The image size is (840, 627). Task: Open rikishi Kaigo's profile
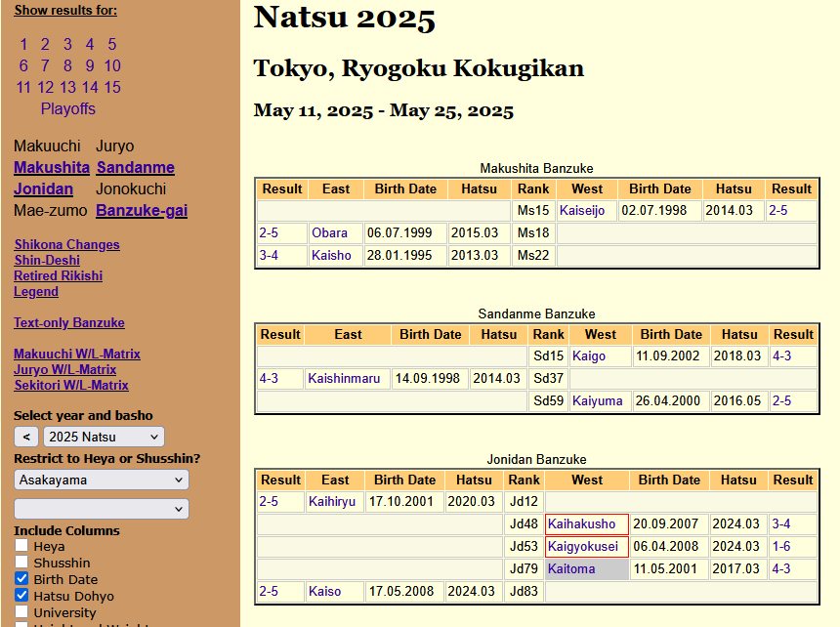[589, 356]
